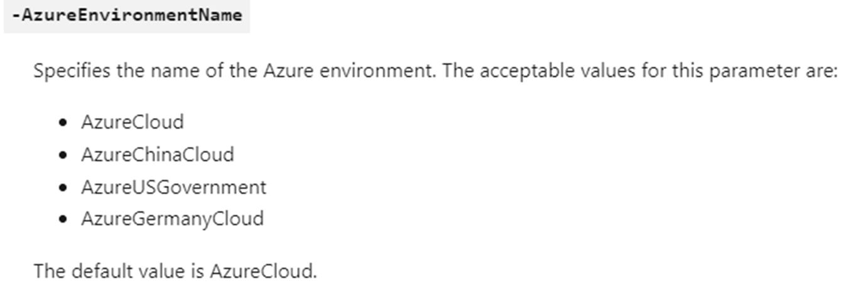Screen dimensions: 868x291
Task: Click the bullet point beside AzureCloud
Action: (62, 122)
